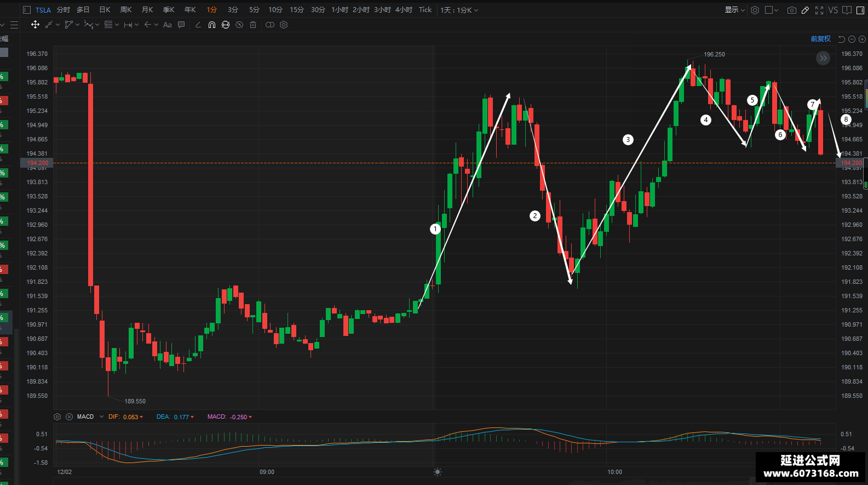Open the VS comparison tool
This screenshot has height=485, width=868.
tap(833, 10)
